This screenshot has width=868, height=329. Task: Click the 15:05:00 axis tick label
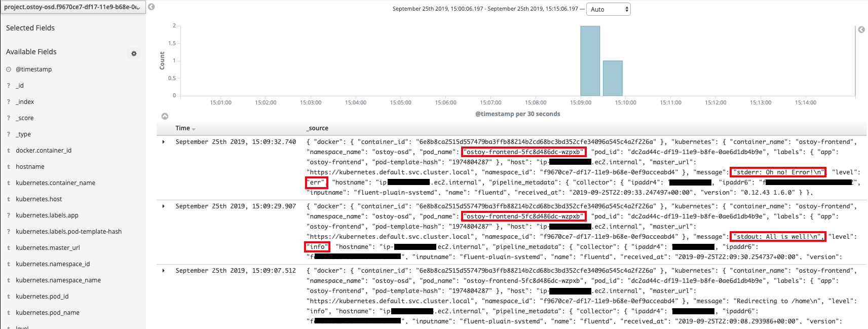coord(401,102)
